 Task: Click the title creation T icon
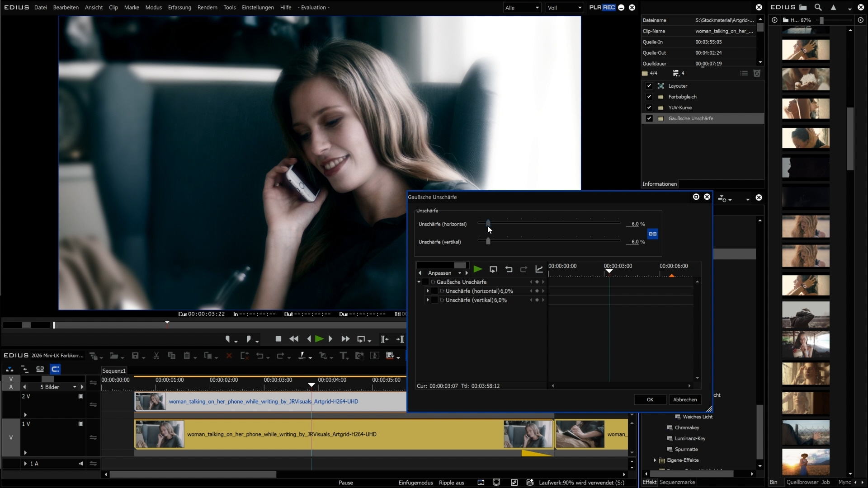tap(343, 356)
